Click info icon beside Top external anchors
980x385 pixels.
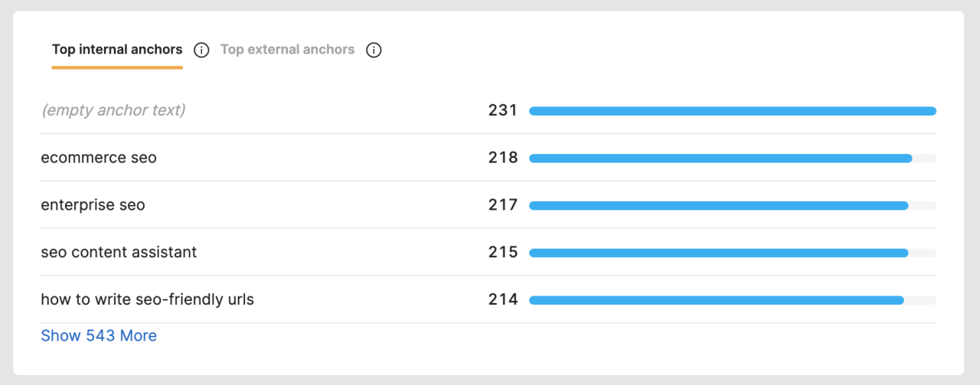(x=374, y=51)
